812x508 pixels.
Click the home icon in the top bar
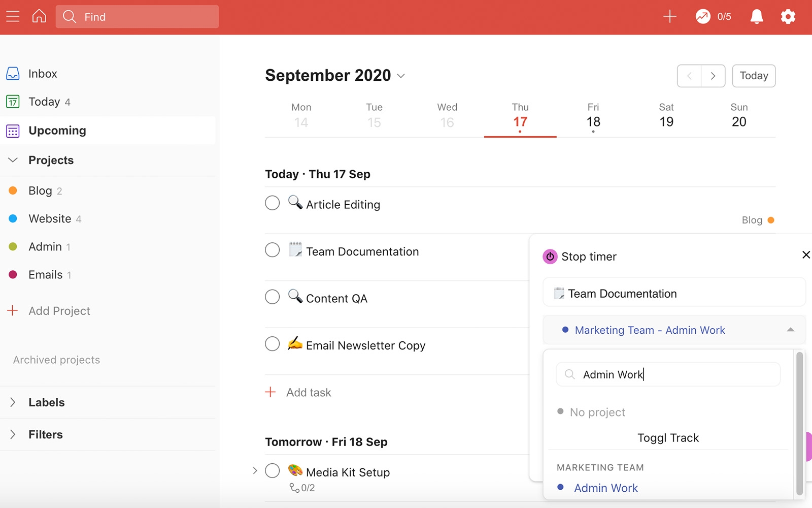(39, 16)
